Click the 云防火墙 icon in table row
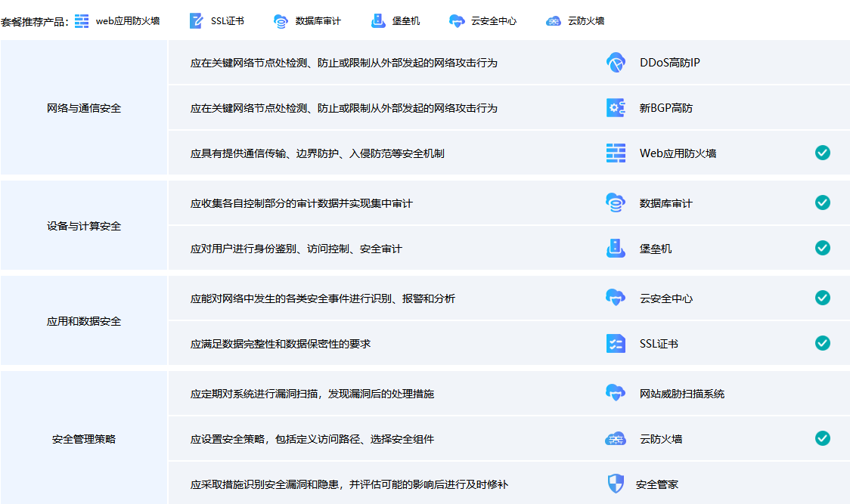The height and width of the screenshot is (504, 850). 616,439
